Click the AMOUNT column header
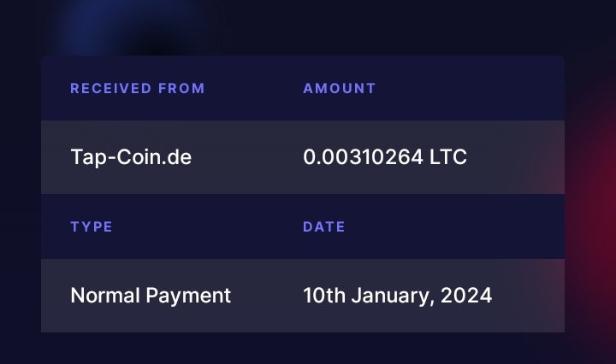 [x=340, y=88]
